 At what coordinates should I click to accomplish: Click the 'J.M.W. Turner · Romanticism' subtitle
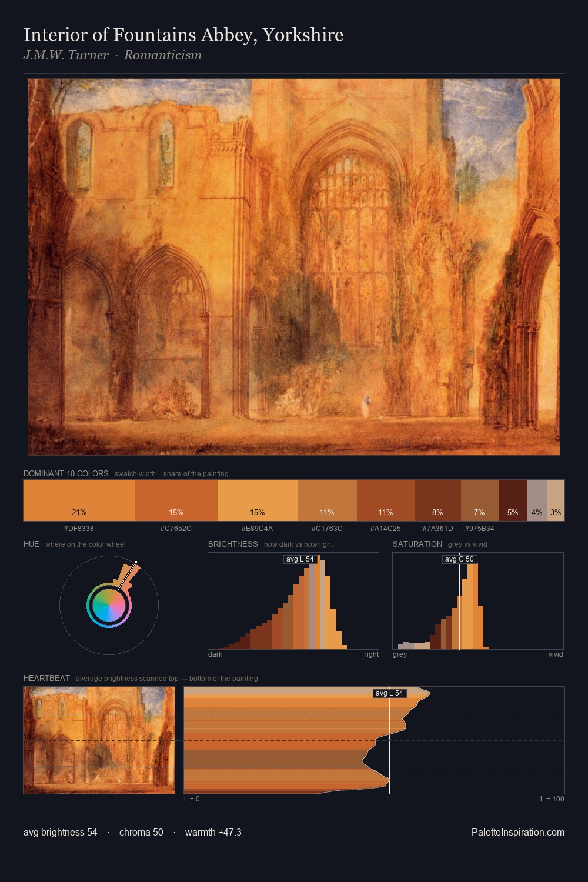(112, 55)
